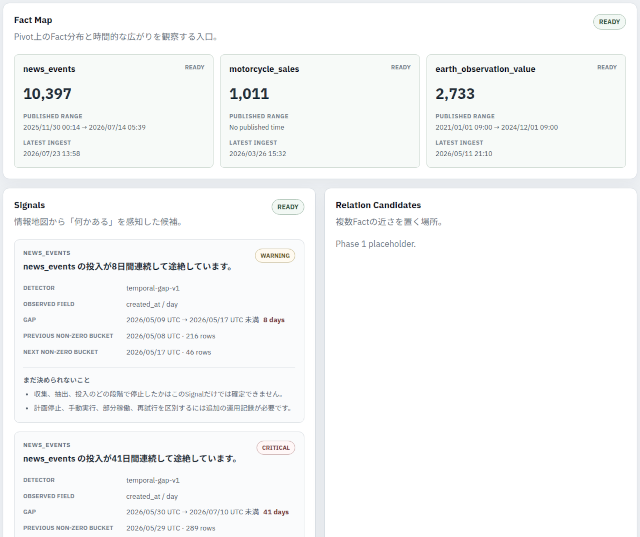The height and width of the screenshot is (537, 640).
Task: Click the Signals description with 「何かある」
Action: (99, 222)
